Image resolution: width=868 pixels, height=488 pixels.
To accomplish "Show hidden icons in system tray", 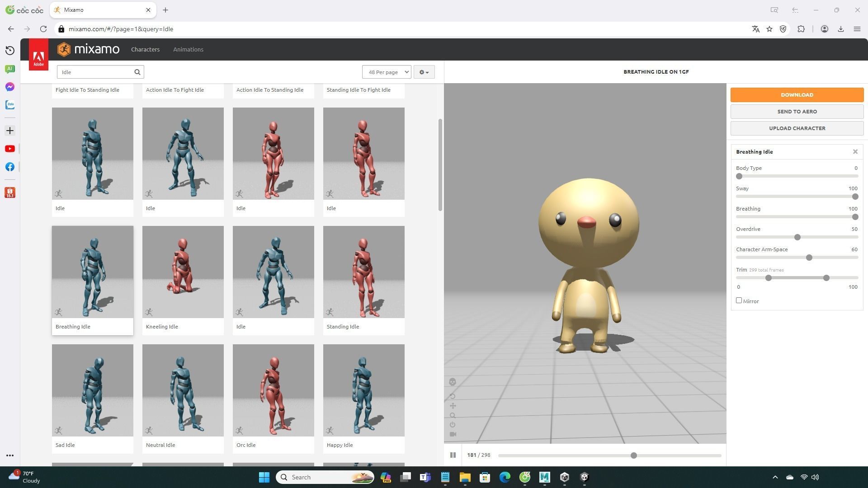I will point(775,477).
